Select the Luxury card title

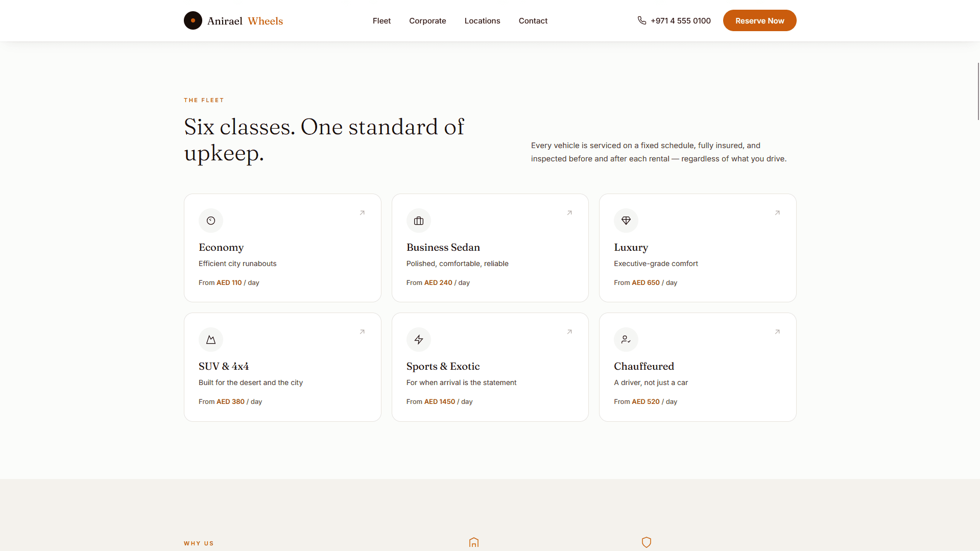[x=631, y=247]
